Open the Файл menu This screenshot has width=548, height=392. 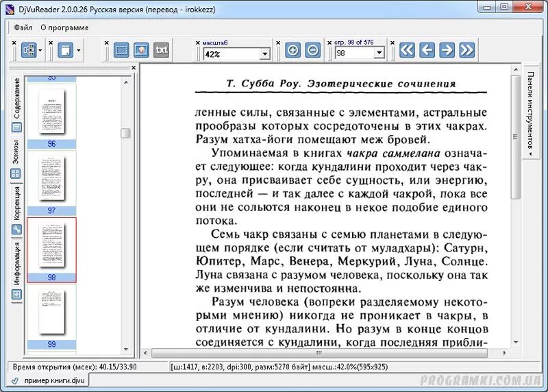pyautogui.click(x=23, y=27)
